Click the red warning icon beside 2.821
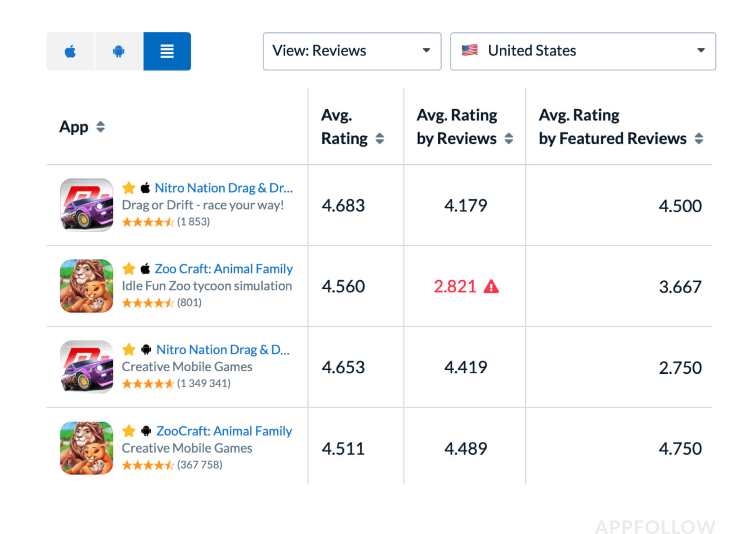 (491, 286)
